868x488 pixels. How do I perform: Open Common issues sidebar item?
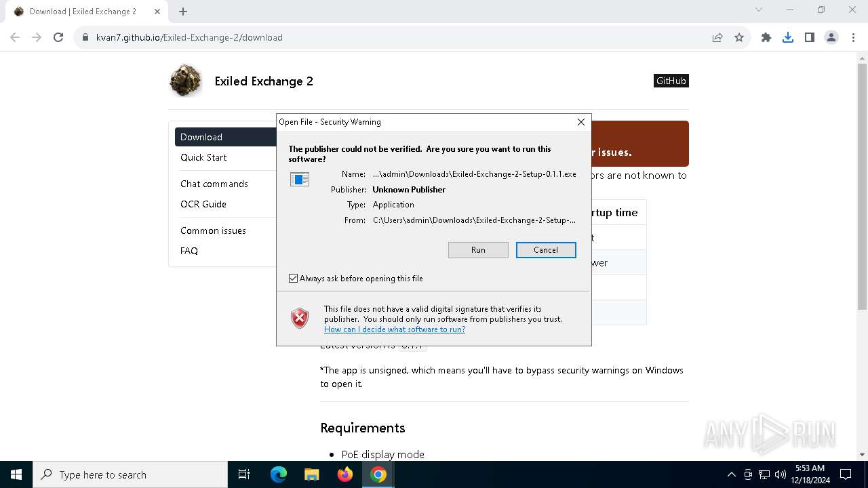213,230
